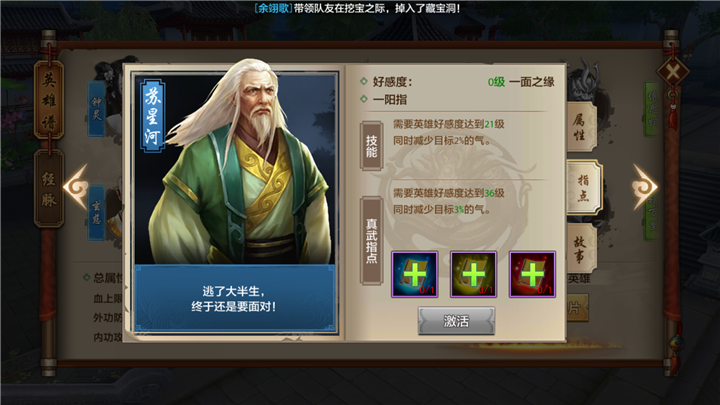Add yellow skill book to middle slot

point(473,274)
